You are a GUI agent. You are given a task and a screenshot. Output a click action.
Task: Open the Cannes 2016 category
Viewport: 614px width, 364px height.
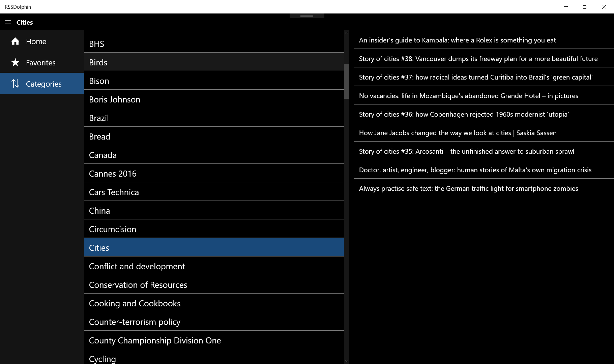pos(214,173)
